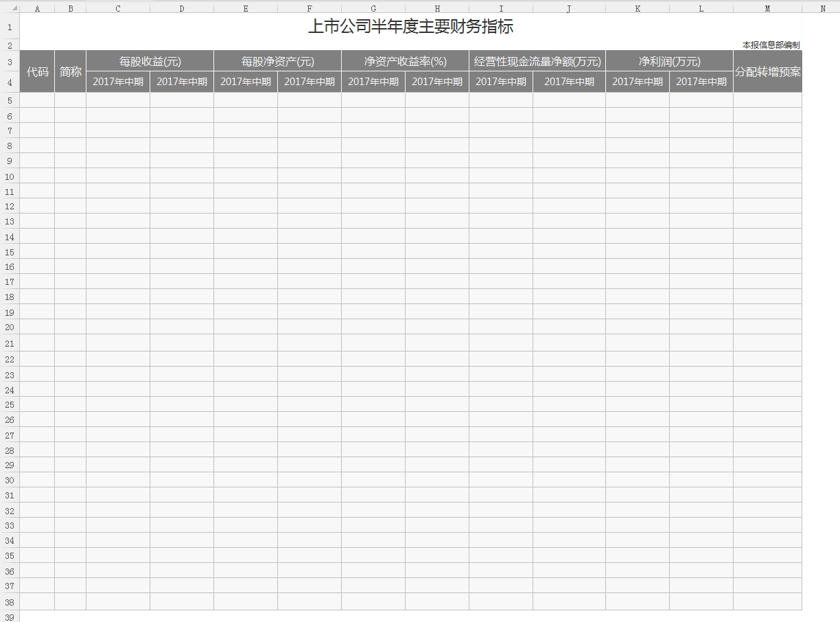
Task: Select column M header
Action: pos(767,8)
